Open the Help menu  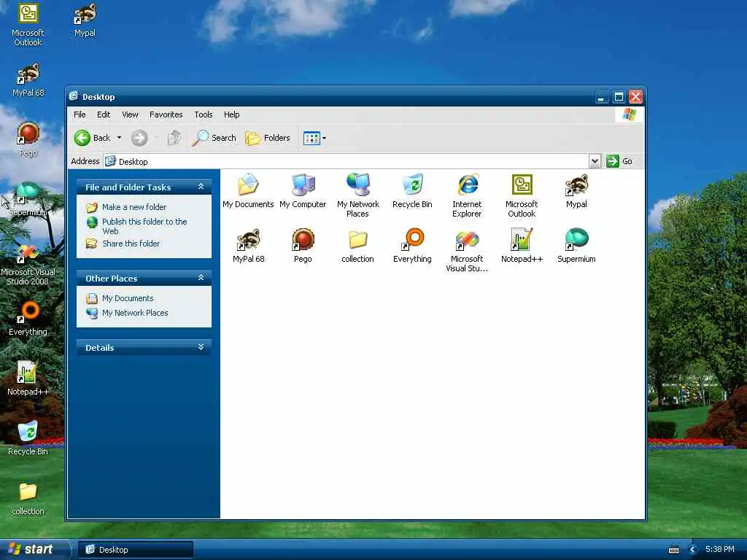[x=231, y=114]
